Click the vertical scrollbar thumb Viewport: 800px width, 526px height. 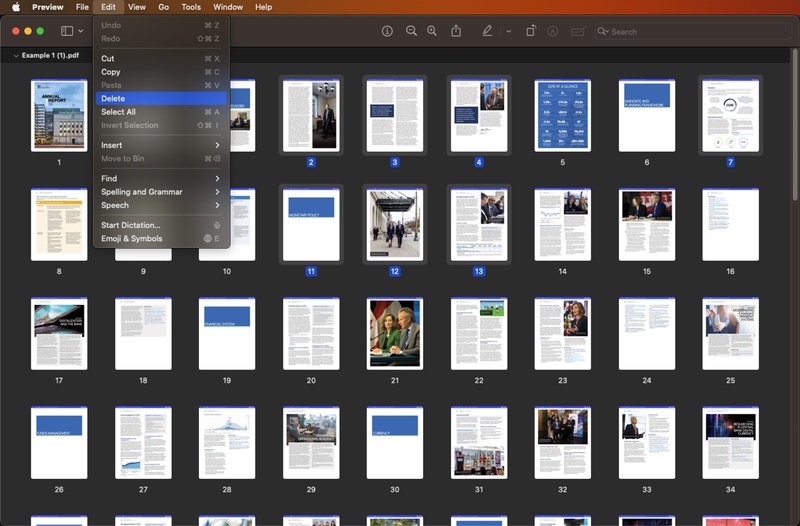click(794, 125)
